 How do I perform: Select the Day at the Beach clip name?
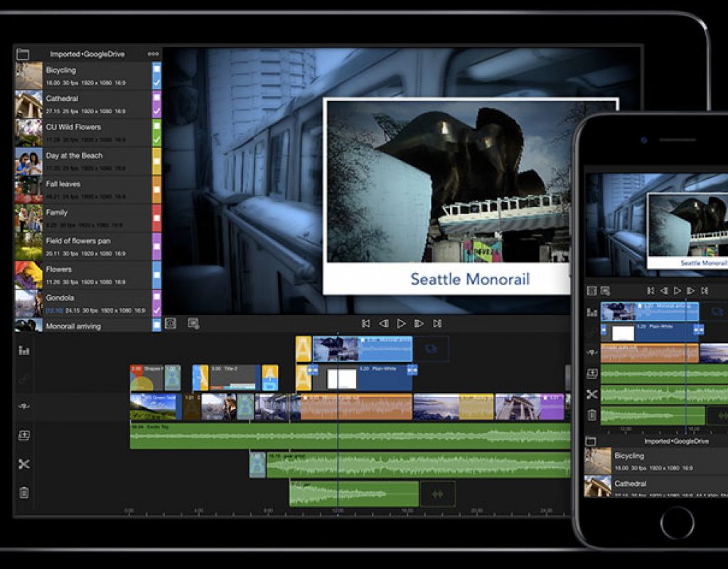tap(74, 155)
